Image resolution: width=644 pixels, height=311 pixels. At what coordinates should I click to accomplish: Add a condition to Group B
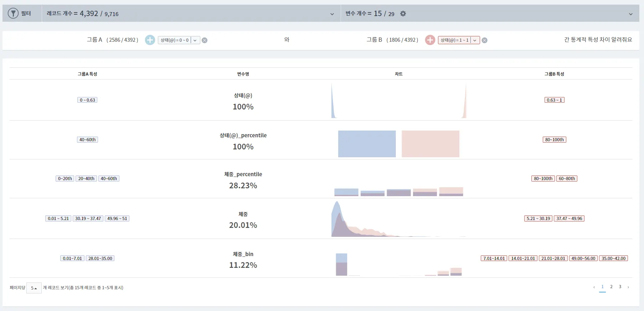pyautogui.click(x=430, y=40)
